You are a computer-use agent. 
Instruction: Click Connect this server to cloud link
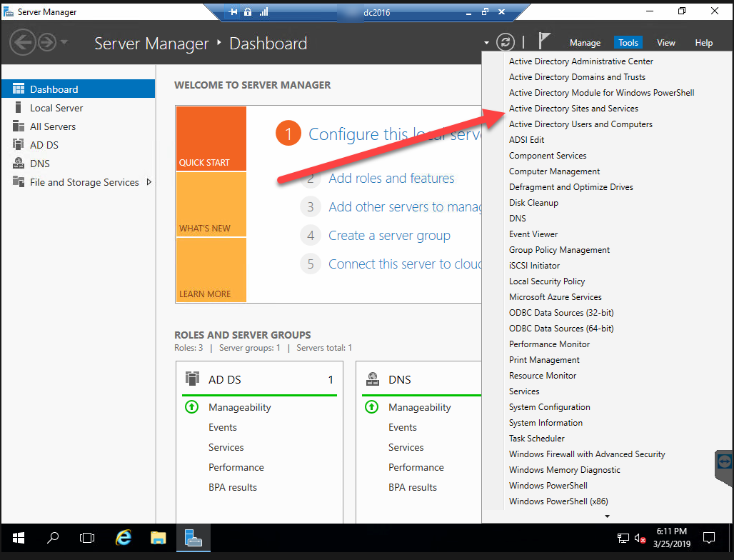click(405, 264)
